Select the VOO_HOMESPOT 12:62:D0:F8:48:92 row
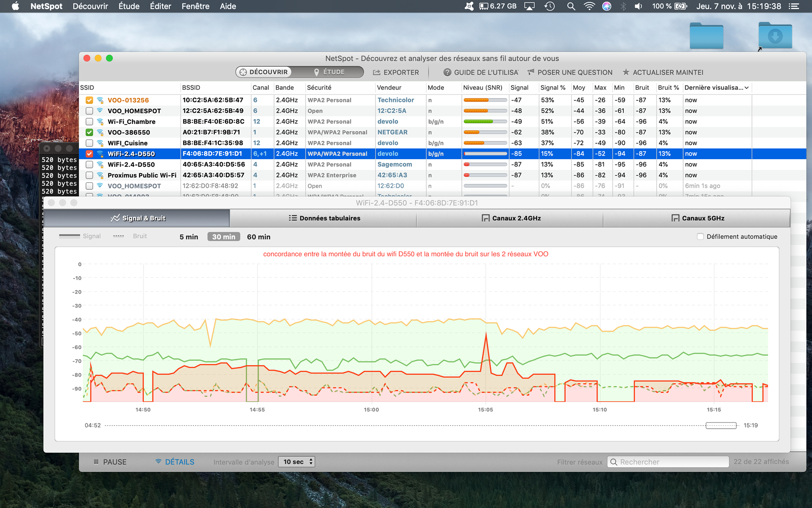 point(416,186)
